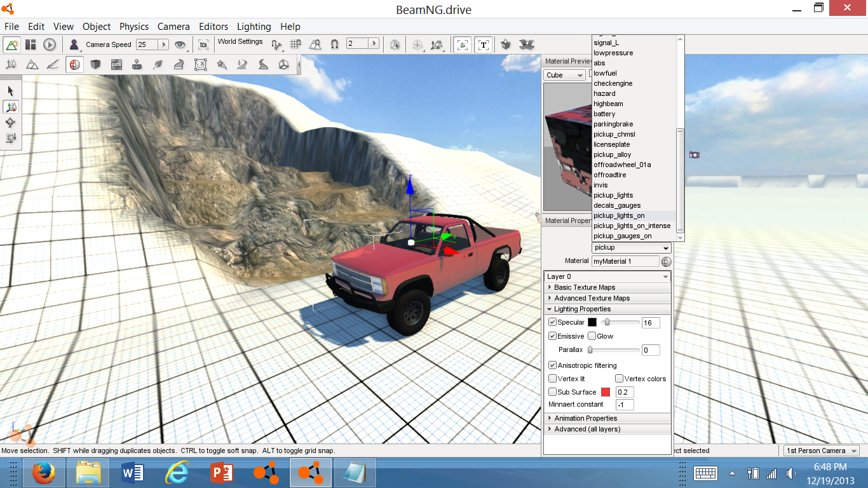Toggle grid snapping icon
Screen dimensions: 868x488
pyautogui.click(x=295, y=44)
